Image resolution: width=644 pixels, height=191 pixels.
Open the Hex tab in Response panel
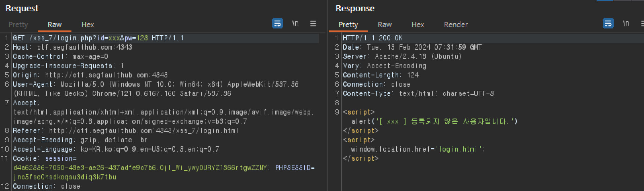pos(418,24)
